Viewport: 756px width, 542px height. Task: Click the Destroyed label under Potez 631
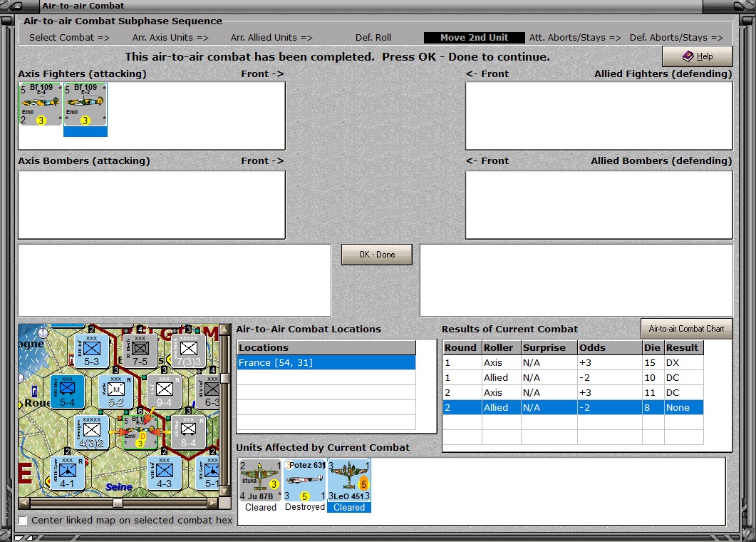click(x=305, y=507)
